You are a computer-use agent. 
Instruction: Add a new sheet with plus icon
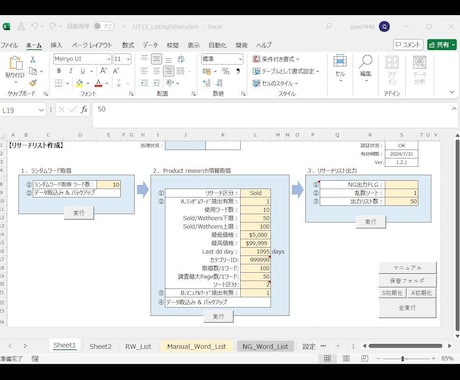pyautogui.click(x=338, y=346)
